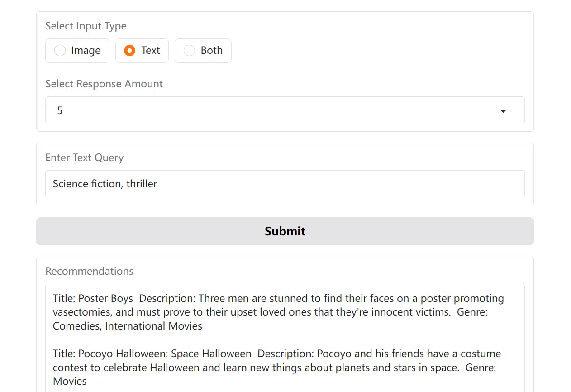Click the Enter Text Query label
Screen dimensions: 571x392
84,158
